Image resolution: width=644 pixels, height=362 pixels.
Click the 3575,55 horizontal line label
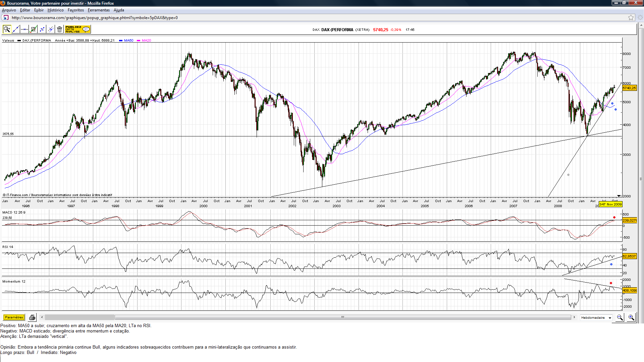[x=8, y=134]
